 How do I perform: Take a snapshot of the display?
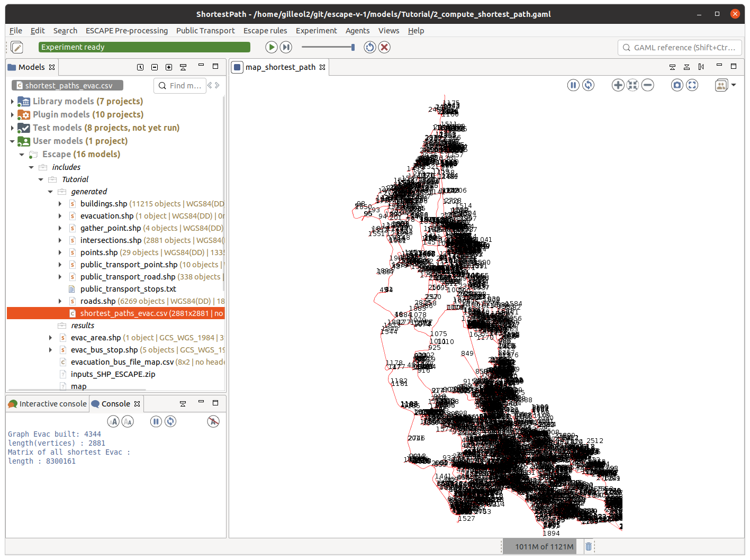(677, 85)
